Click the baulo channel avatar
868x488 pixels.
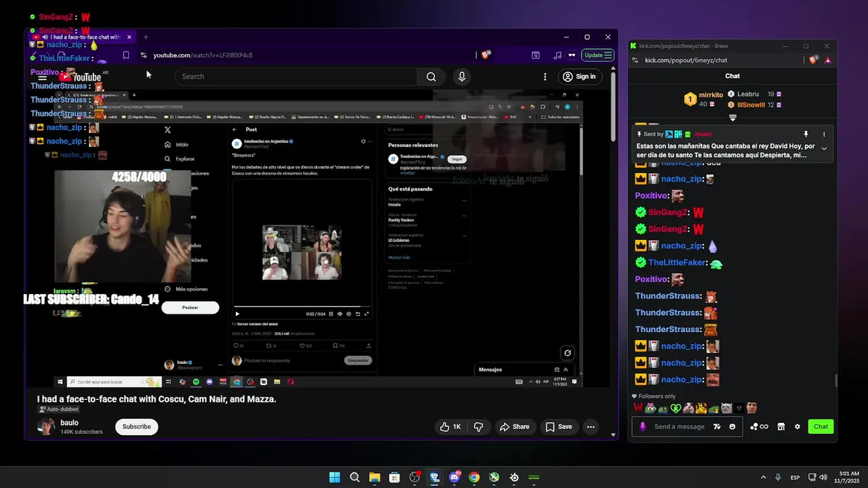click(46, 426)
